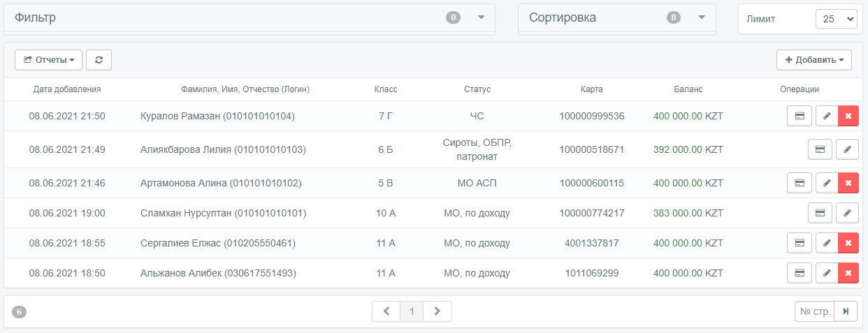Viewport: 868px width, 333px height.
Task: Edit Куралов Рамазан with pencil icon
Action: pos(826,116)
